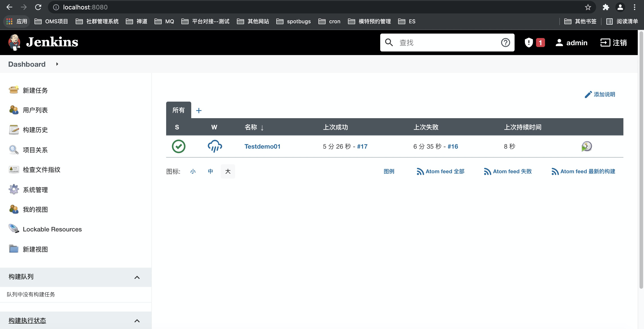Collapse the 构建队列 panel
The height and width of the screenshot is (329, 644).
[x=137, y=277]
